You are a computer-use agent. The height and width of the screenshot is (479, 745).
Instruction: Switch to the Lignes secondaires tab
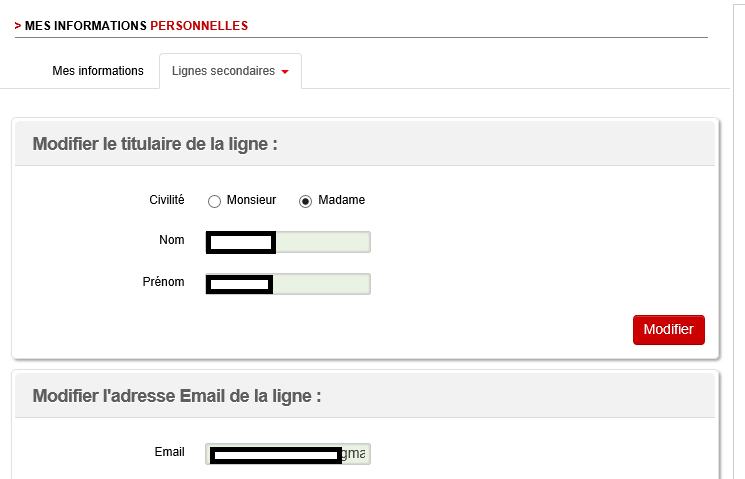tap(223, 71)
